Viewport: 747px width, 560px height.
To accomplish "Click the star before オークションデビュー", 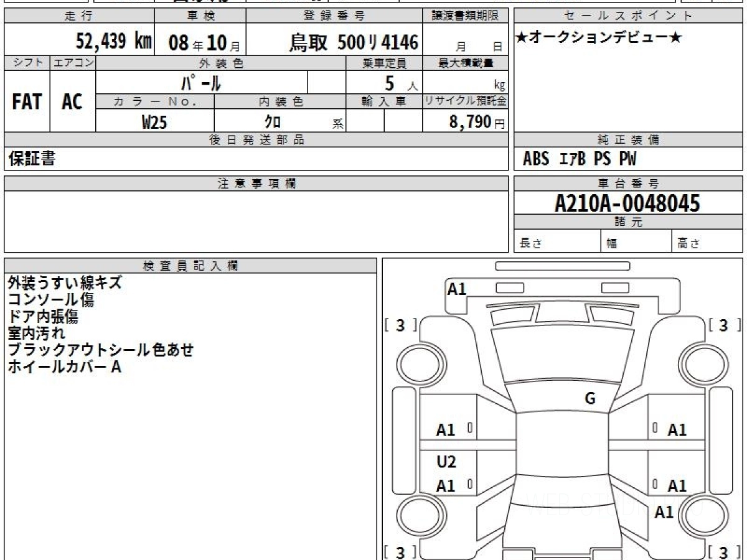I will [522, 38].
